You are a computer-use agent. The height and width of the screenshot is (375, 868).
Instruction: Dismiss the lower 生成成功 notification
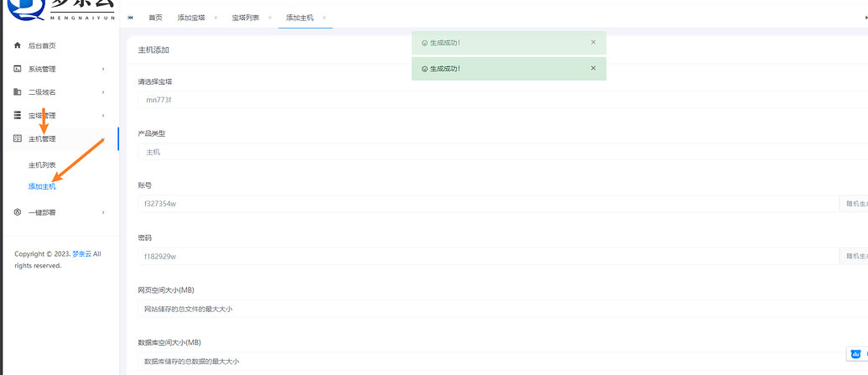[593, 68]
